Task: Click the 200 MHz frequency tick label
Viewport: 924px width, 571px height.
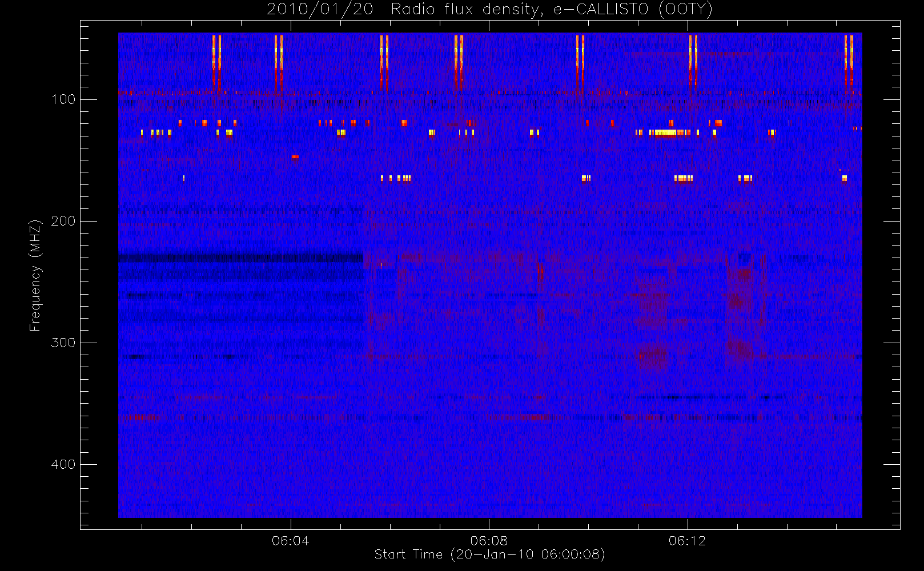Action: tap(63, 221)
